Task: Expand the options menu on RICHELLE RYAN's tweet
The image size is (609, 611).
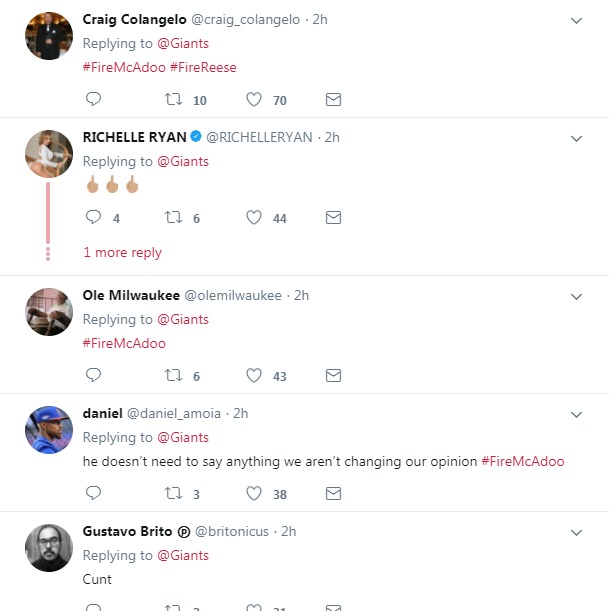Action: (577, 138)
